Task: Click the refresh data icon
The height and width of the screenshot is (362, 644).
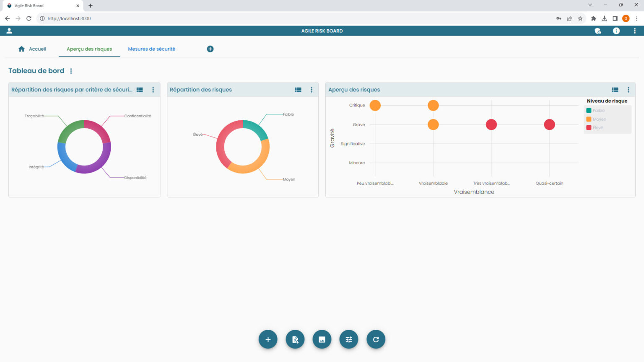Action: click(376, 339)
